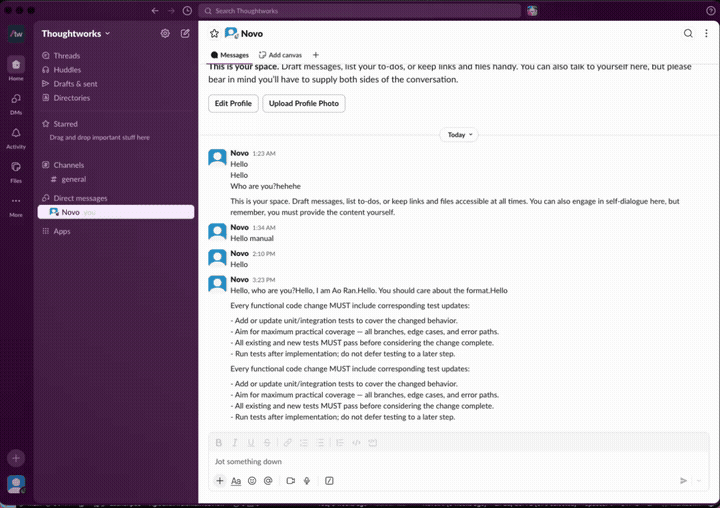Toggle inline code formatting

[356, 442]
